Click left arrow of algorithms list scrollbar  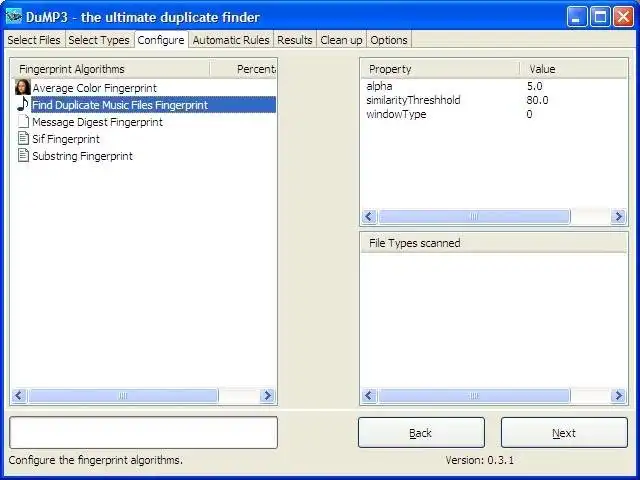click(19, 395)
